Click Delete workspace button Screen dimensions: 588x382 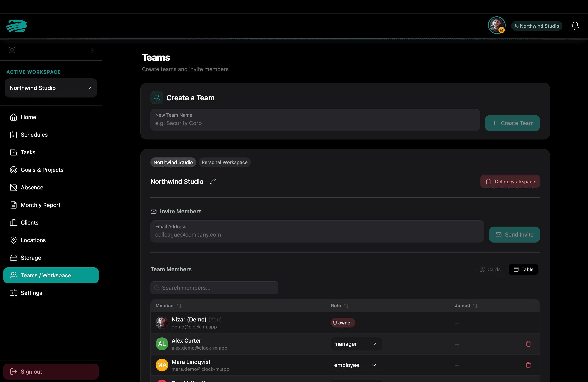(x=510, y=181)
